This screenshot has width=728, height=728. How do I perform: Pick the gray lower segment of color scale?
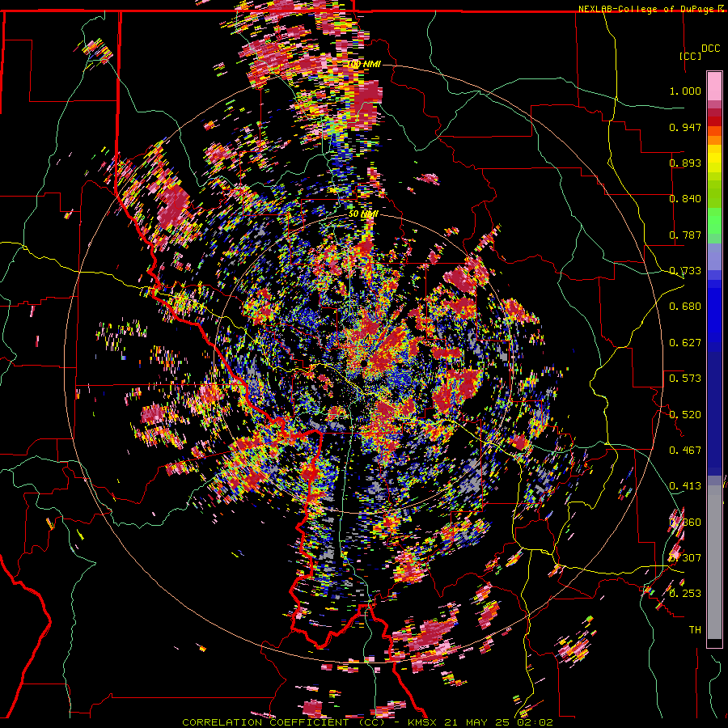click(x=714, y=562)
